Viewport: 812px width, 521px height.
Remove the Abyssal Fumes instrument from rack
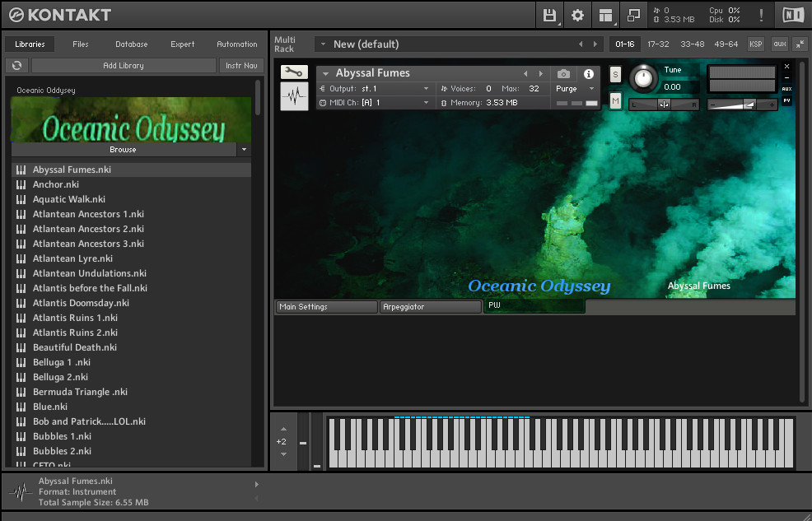(x=786, y=66)
